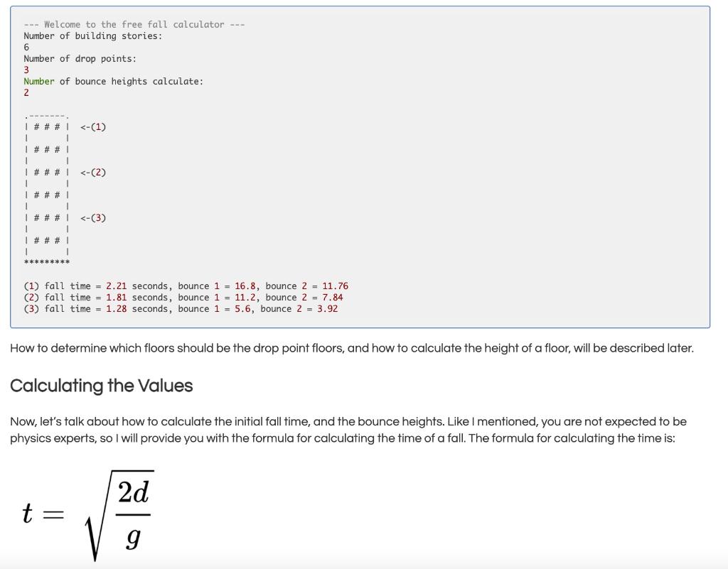Click the input value 6 in output
728x569 pixels.
(x=26, y=48)
